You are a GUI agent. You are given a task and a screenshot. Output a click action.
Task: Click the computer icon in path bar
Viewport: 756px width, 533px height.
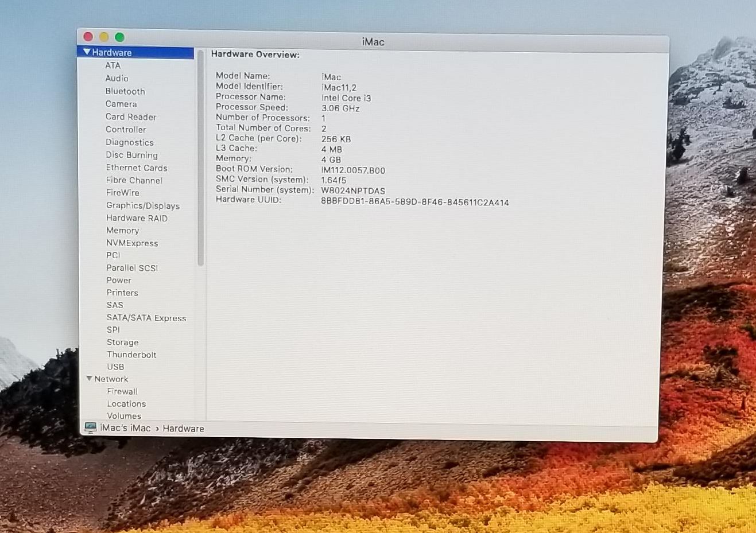click(x=90, y=427)
